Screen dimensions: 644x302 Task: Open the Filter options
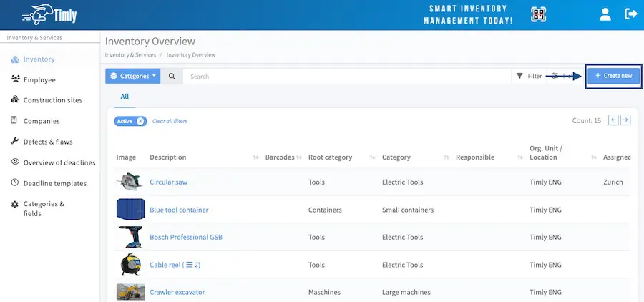click(x=529, y=76)
